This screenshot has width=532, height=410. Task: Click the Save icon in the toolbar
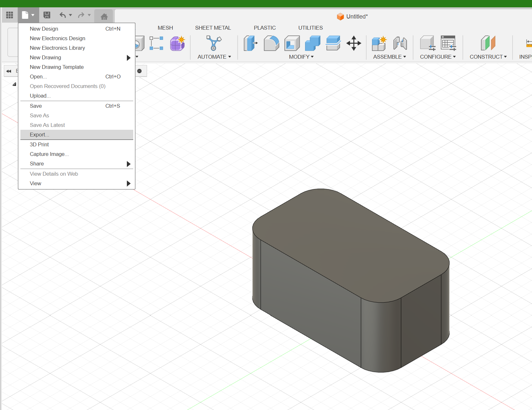[x=47, y=15]
